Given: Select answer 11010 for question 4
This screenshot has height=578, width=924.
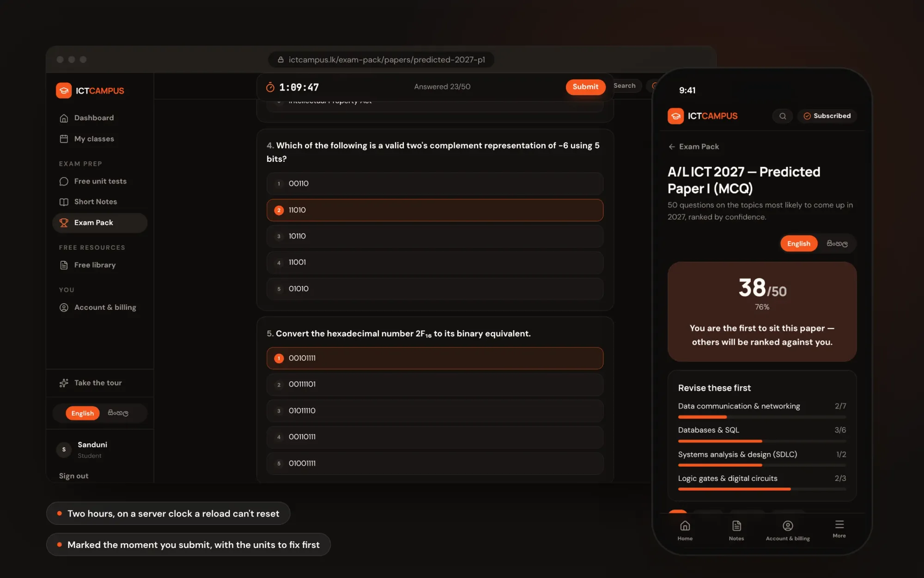Looking at the screenshot, I should point(435,210).
